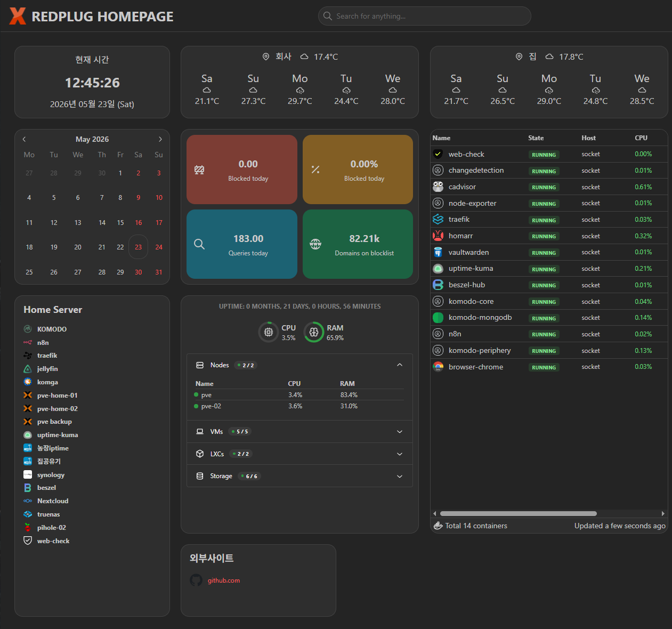Open the uptime-kuma link in Home Server

click(x=58, y=435)
